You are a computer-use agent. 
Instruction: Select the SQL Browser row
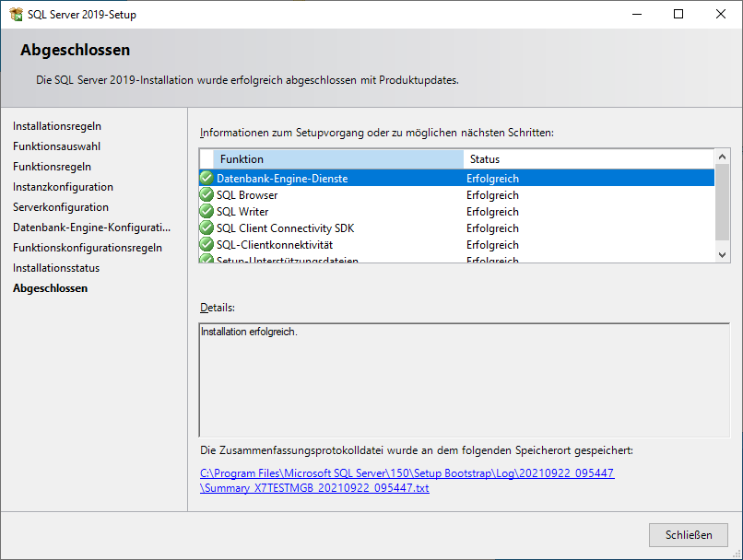click(369, 195)
